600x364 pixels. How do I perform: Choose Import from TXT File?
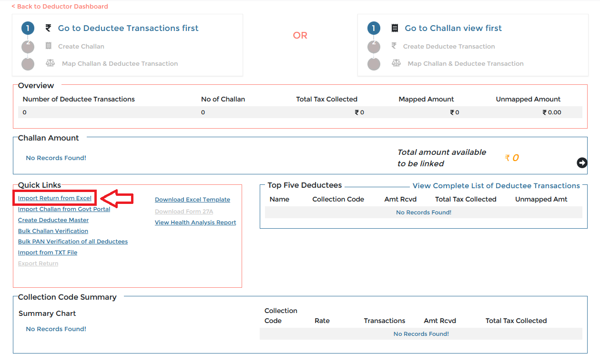click(48, 253)
